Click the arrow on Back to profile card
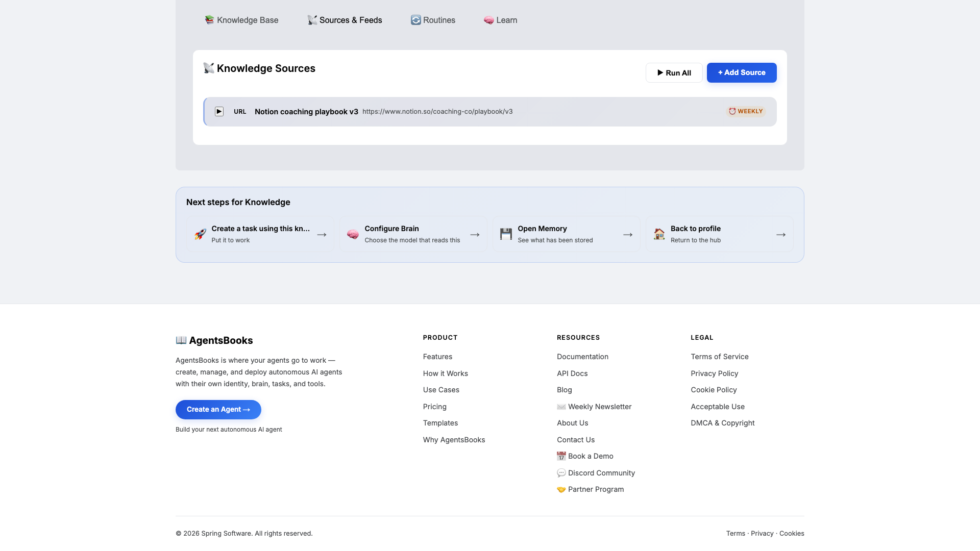 781,235
